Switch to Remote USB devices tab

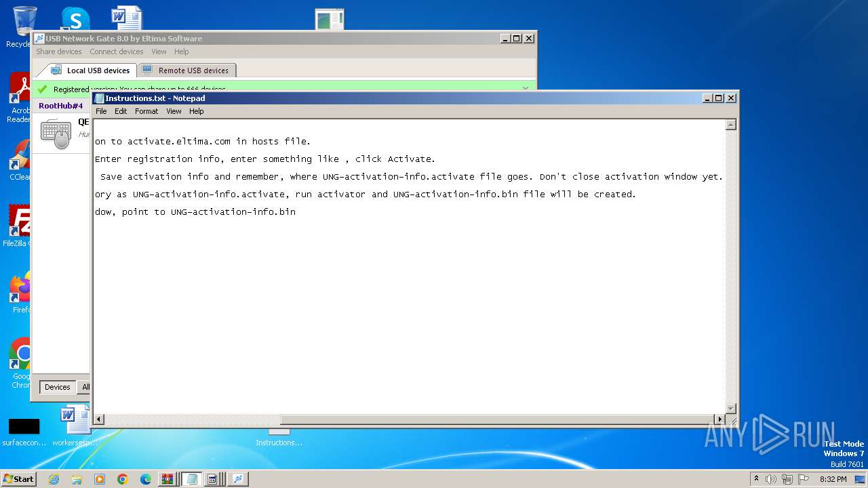click(x=186, y=70)
